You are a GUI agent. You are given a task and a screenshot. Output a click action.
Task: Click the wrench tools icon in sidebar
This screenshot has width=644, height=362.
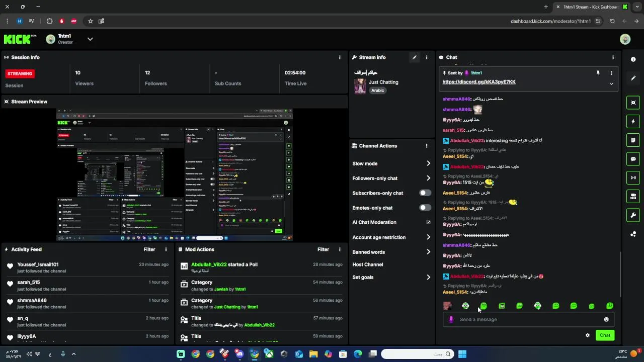[x=633, y=215]
